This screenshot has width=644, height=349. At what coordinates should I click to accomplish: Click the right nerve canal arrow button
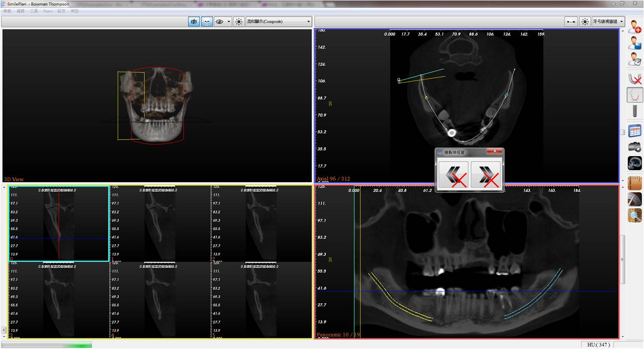pos(486,175)
